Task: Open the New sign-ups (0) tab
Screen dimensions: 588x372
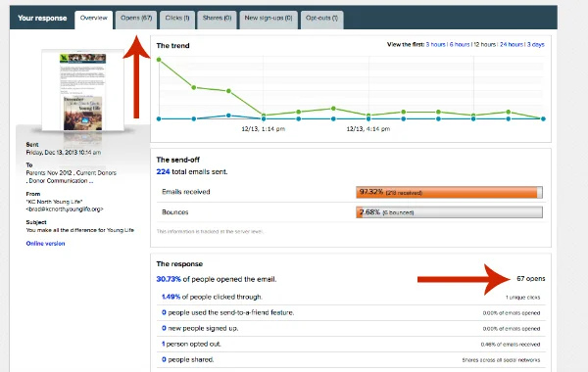Action: pos(269,20)
